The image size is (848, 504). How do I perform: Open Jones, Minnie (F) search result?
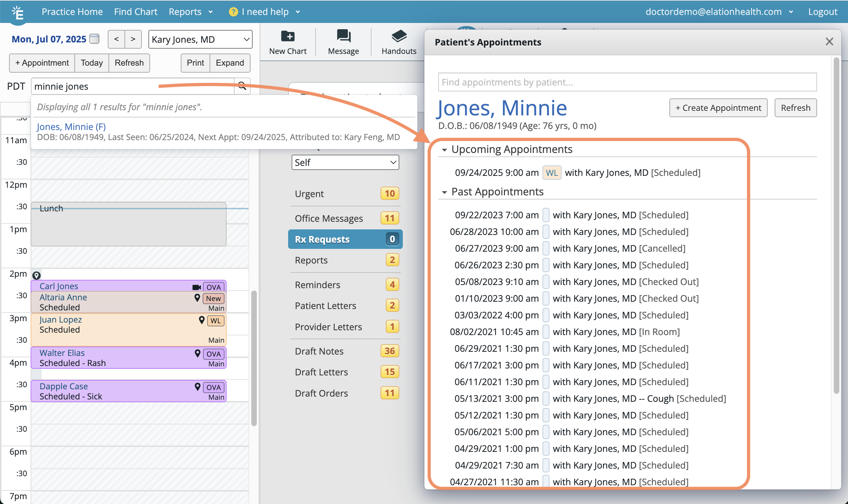pos(71,127)
